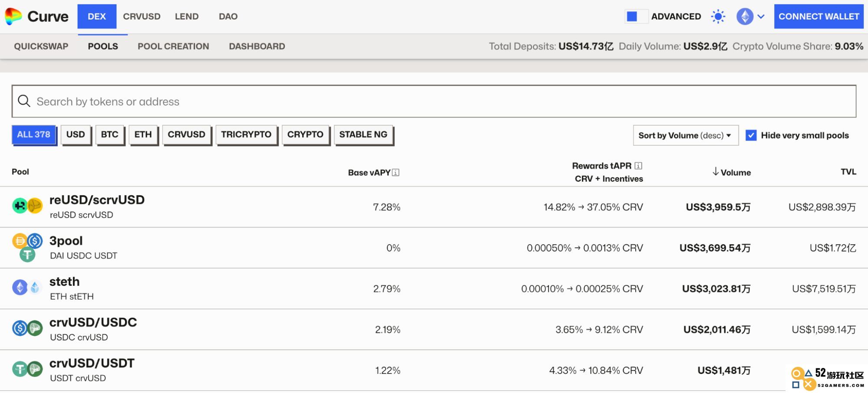Viewport: 868px width, 393px height.
Task: Click the DAI token icon in 3pool row
Action: (x=20, y=241)
